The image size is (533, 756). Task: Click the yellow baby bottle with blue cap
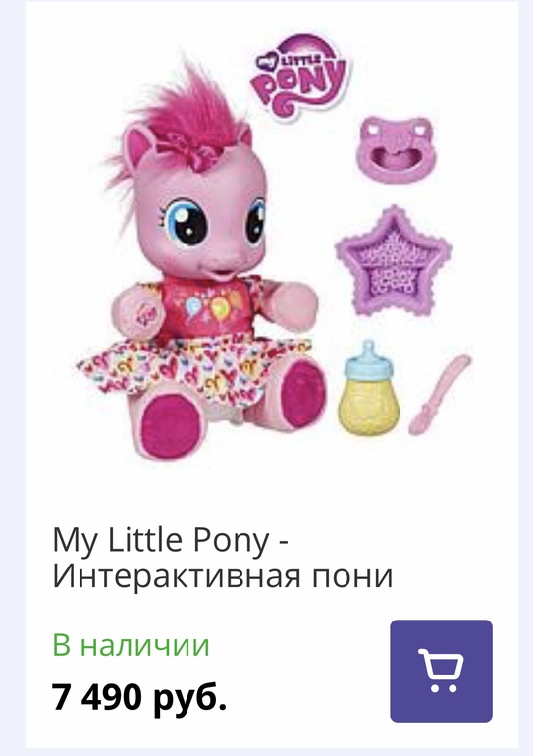pyautogui.click(x=369, y=389)
